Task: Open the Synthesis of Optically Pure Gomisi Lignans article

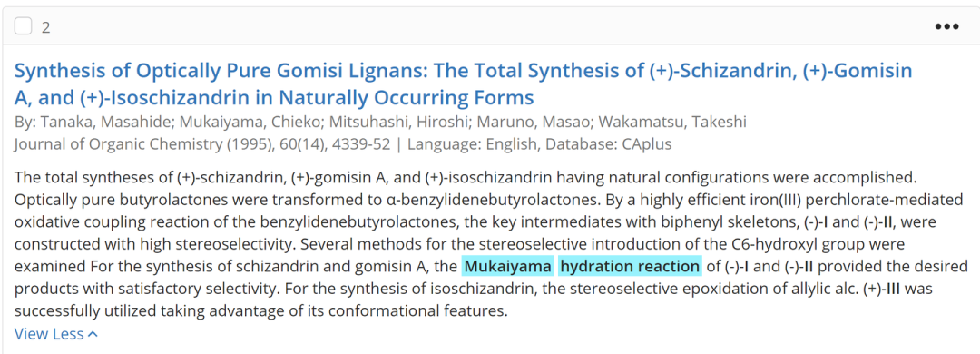Action: click(x=463, y=84)
